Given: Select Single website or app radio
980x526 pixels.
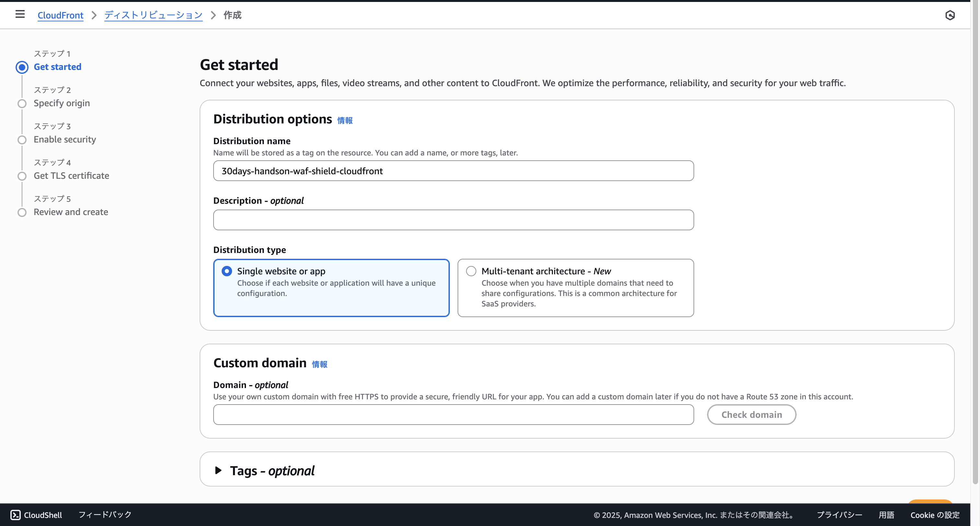Looking at the screenshot, I should pyautogui.click(x=227, y=271).
